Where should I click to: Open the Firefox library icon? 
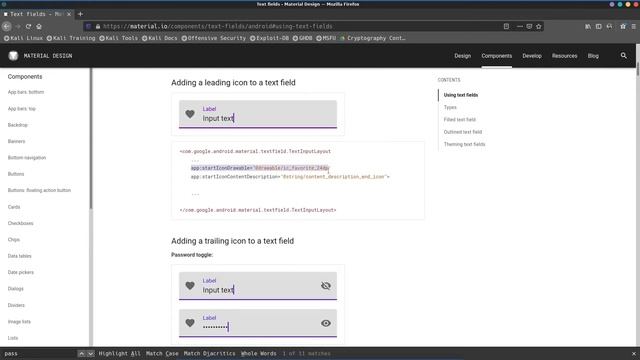pos(588,26)
